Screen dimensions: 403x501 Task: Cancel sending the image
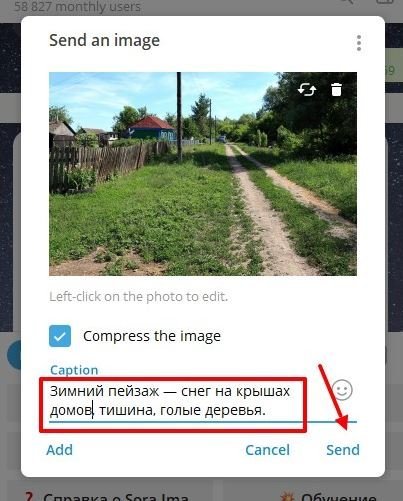click(267, 450)
